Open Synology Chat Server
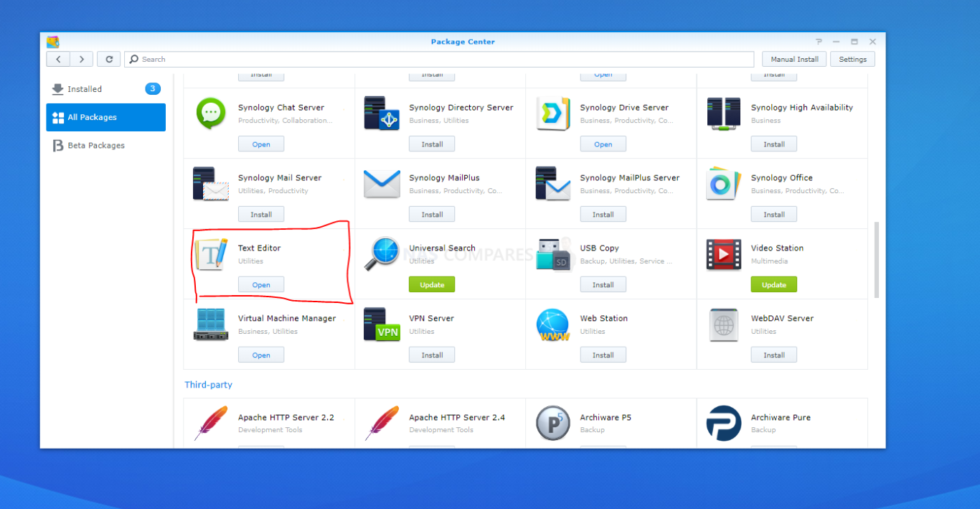Image resolution: width=980 pixels, height=509 pixels. pyautogui.click(x=261, y=144)
